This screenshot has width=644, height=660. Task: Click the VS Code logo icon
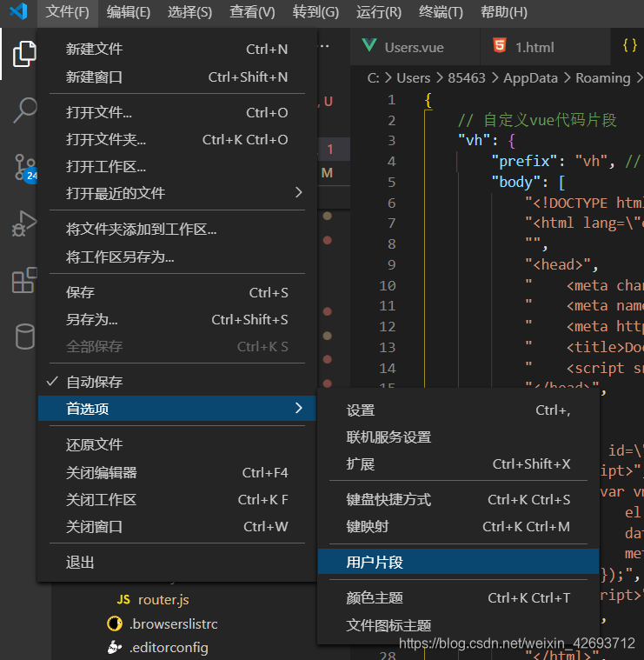pyautogui.click(x=18, y=11)
